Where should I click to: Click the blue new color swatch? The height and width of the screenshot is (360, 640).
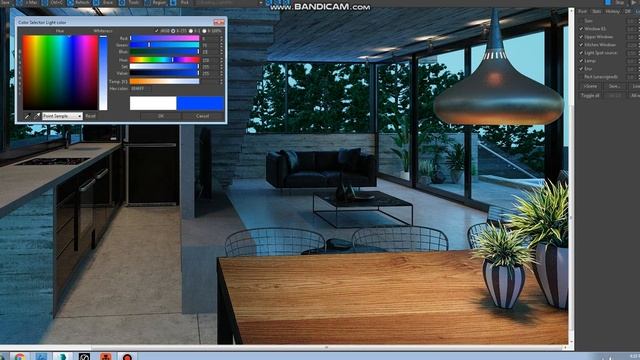click(200, 103)
